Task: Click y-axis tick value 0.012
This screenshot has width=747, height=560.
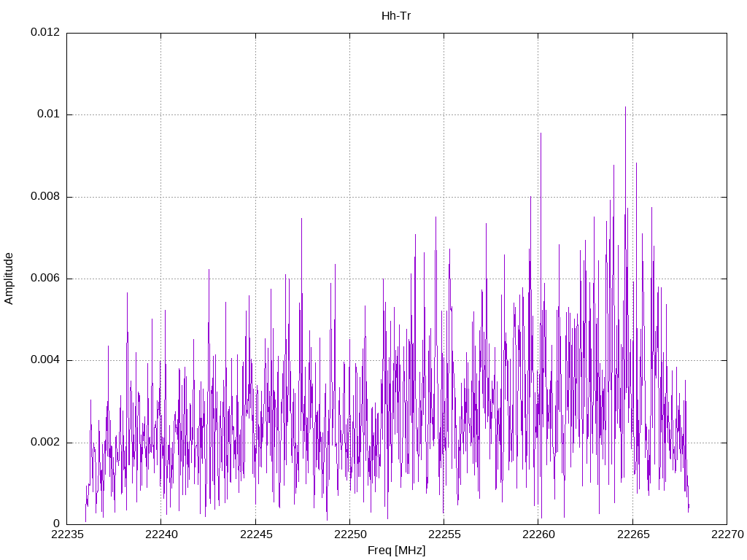Action: pyautogui.click(x=45, y=32)
